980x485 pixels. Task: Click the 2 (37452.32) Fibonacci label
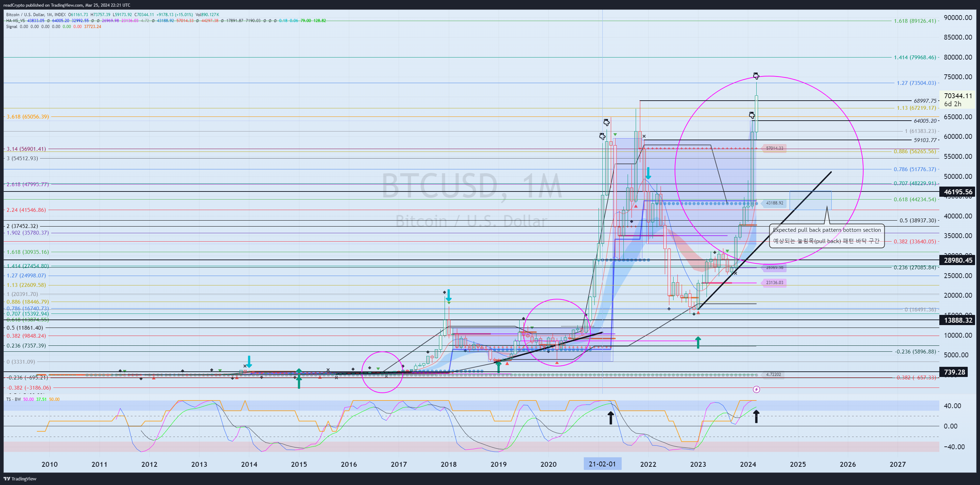22,226
